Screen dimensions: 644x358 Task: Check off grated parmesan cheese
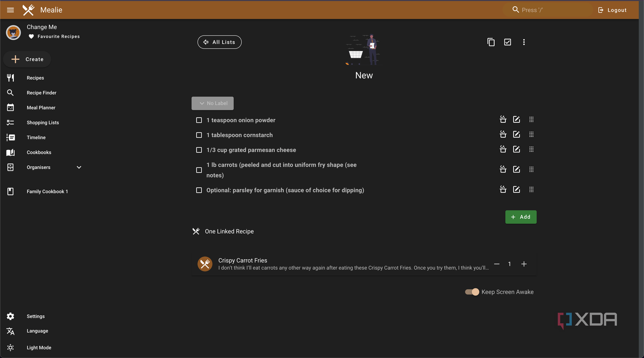[x=199, y=150]
